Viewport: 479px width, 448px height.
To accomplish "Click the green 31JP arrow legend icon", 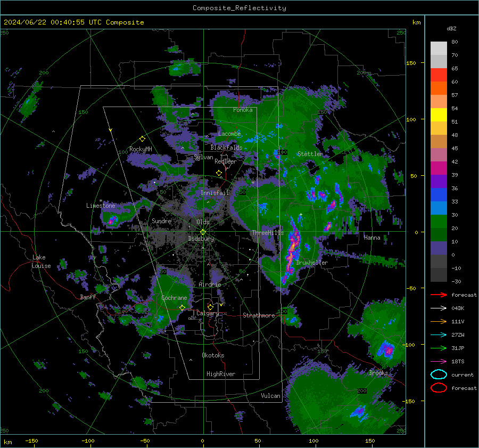I will click(439, 348).
